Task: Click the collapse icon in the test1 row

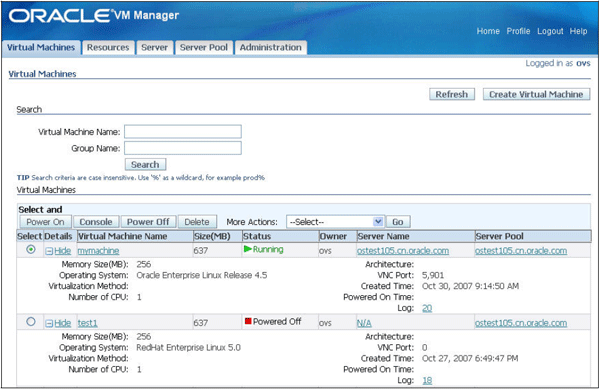Action: coord(49,323)
